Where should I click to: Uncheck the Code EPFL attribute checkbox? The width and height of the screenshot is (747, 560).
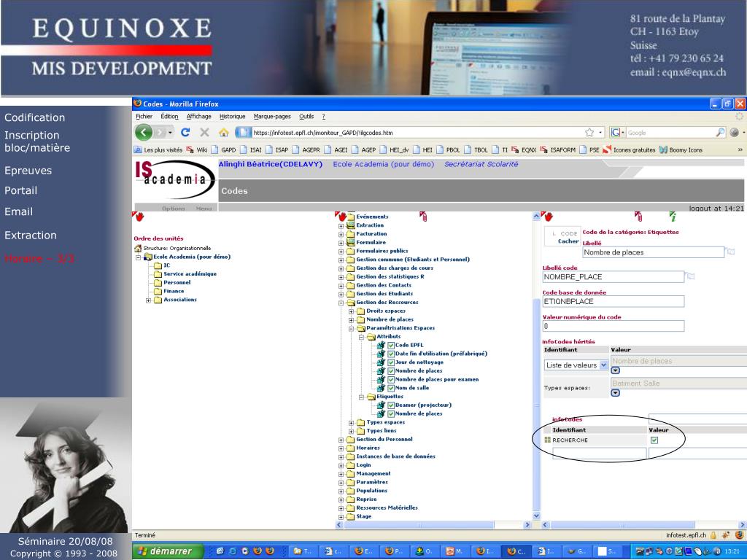391,345
